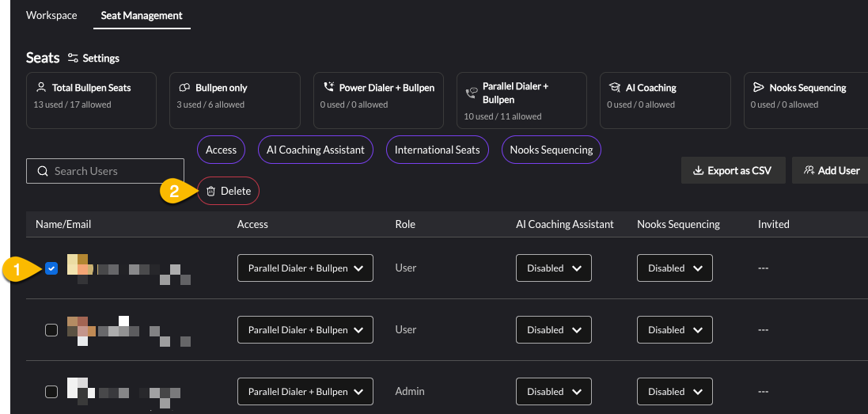
Task: Click '3 used / 6 allowed' text
Action: 212,104
